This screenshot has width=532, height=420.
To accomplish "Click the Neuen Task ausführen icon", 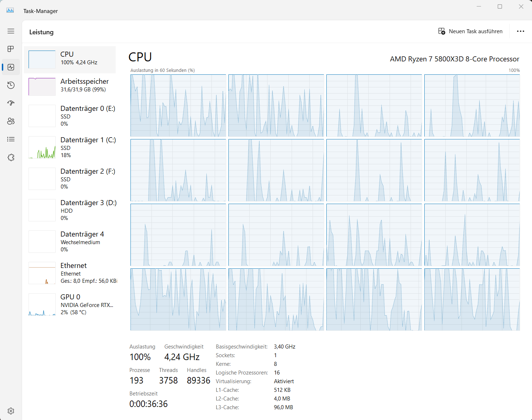I will point(442,31).
